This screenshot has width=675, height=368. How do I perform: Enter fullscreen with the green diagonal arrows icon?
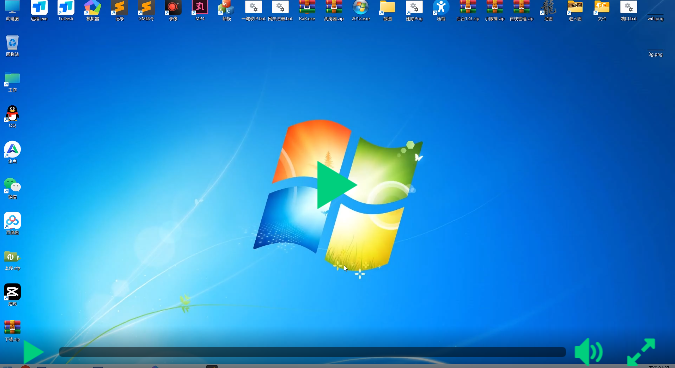[x=641, y=352]
